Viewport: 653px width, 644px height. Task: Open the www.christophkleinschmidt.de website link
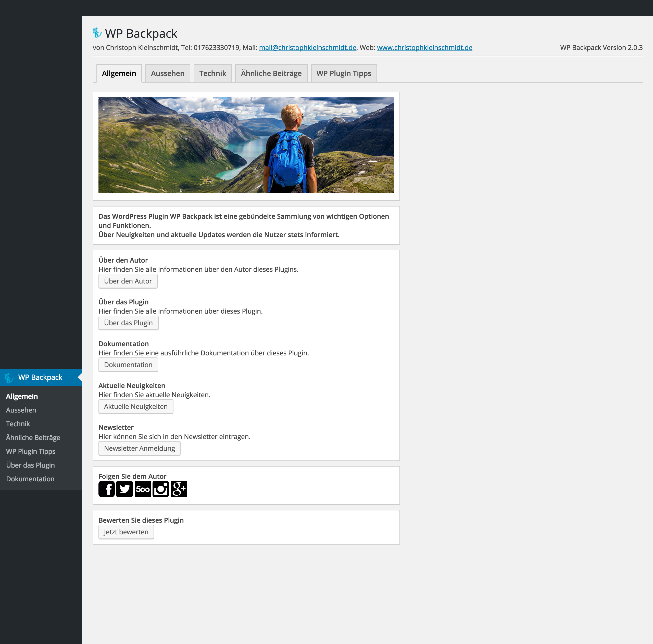pos(424,47)
